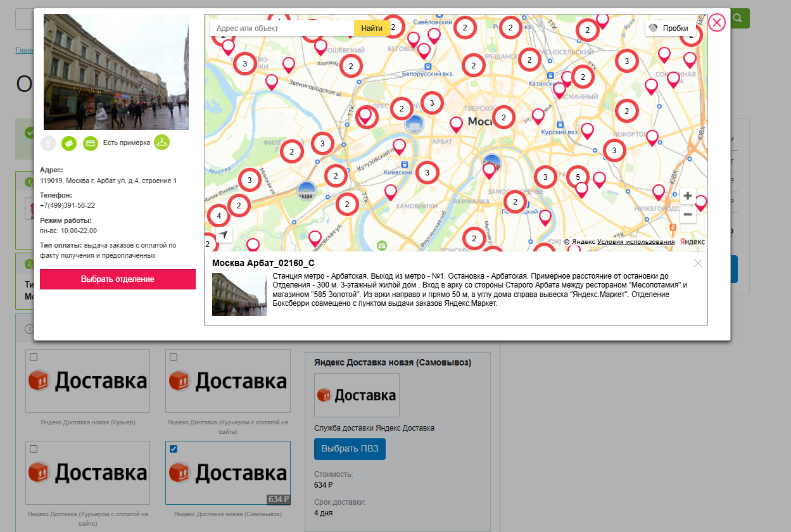Click the gray walking-person icon under the photo
This screenshot has width=791, height=532.
pyautogui.click(x=48, y=144)
